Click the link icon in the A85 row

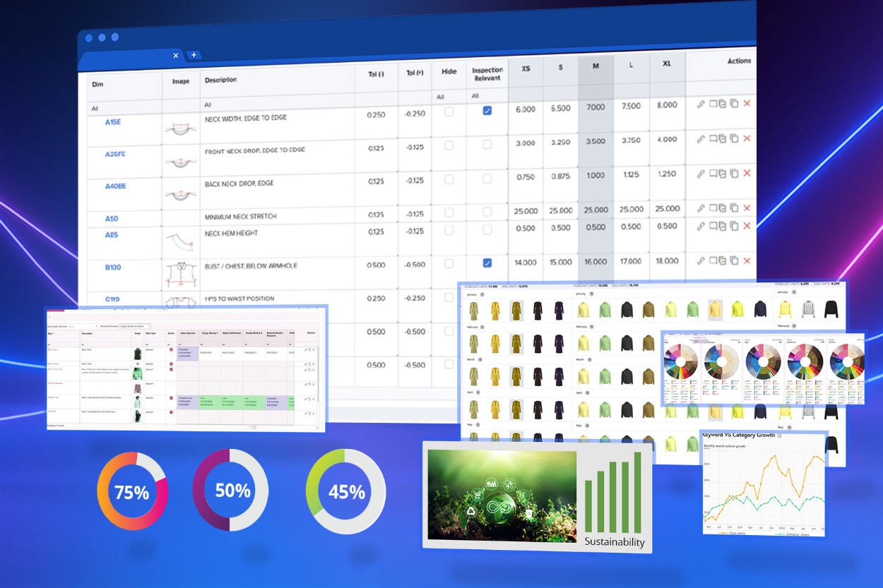[x=701, y=226]
